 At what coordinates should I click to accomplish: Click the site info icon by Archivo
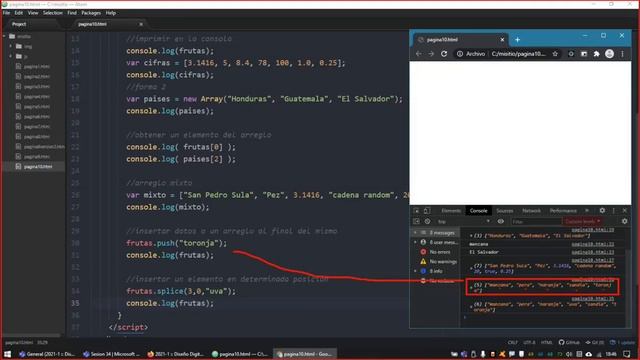pyautogui.click(x=460, y=53)
